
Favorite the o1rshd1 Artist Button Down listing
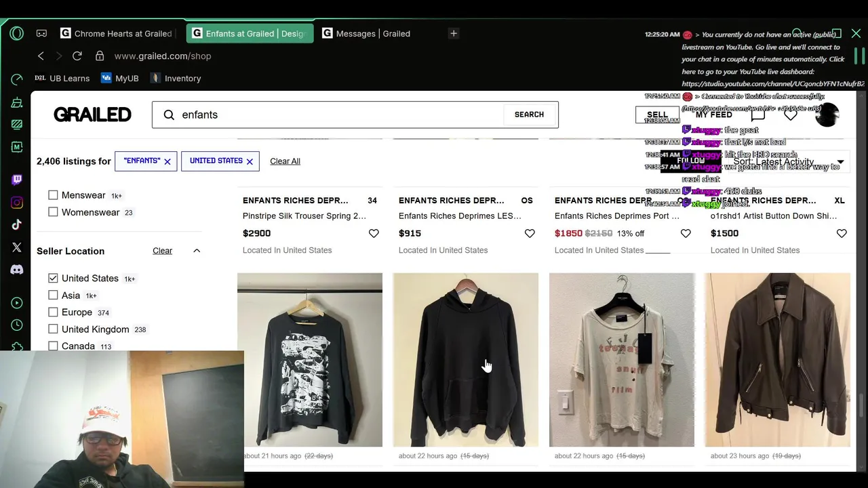842,233
